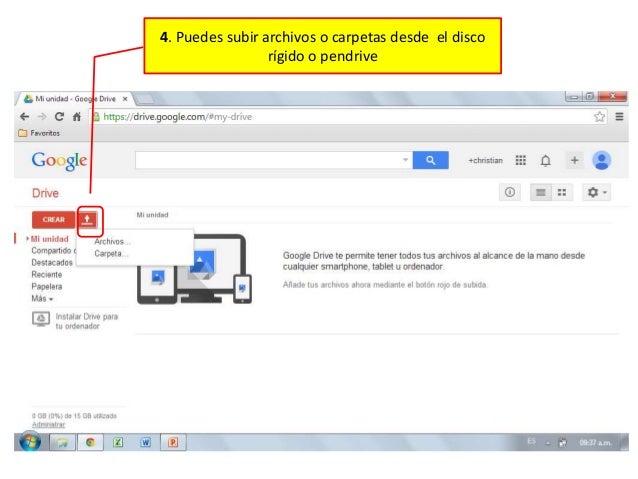Click the 0 GB de 15 GB storage text
The image size is (638, 479).
click(74, 416)
